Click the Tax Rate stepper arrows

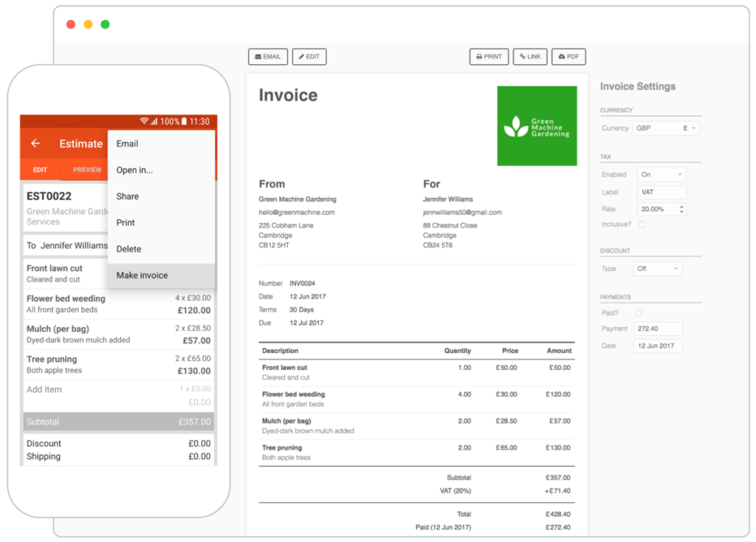point(681,209)
